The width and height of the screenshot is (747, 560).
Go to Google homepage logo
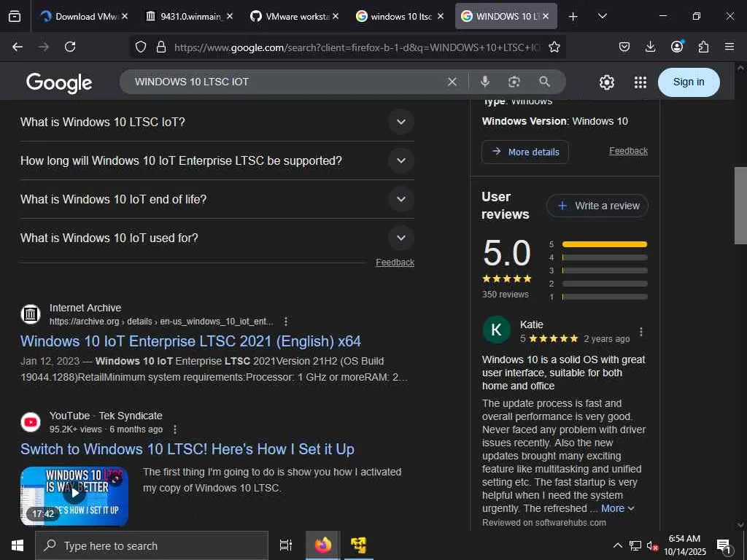(59, 82)
